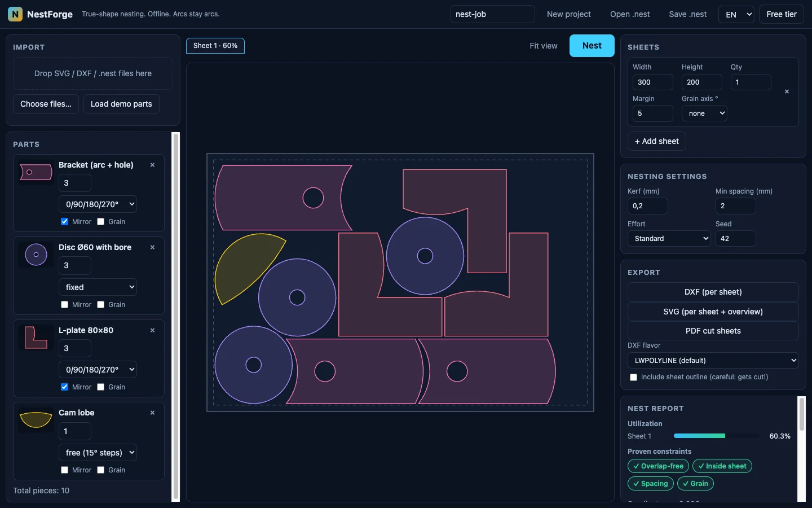Click the NestForge logo icon
The image size is (812, 508).
(x=15, y=14)
